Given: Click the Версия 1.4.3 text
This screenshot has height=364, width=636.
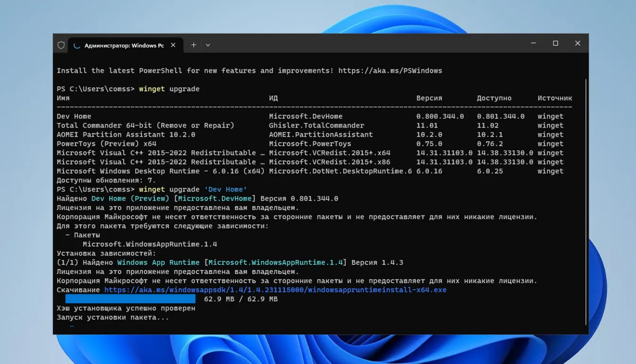Looking at the screenshot, I should click(377, 263).
